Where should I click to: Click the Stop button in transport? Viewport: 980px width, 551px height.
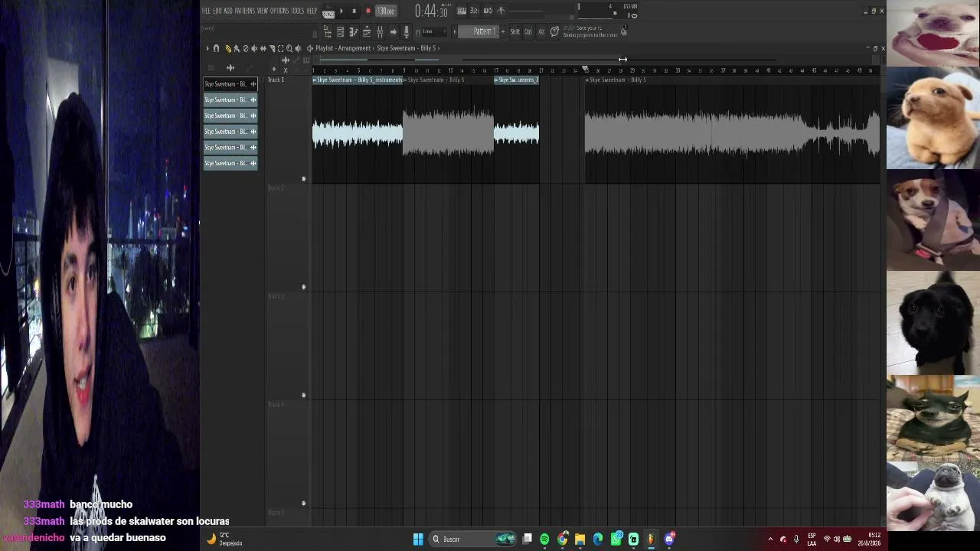(354, 11)
